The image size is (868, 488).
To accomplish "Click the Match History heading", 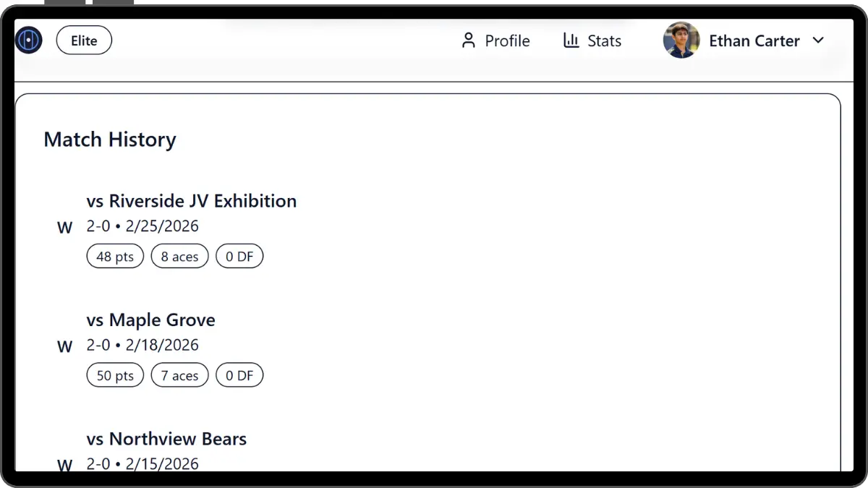I will (110, 140).
